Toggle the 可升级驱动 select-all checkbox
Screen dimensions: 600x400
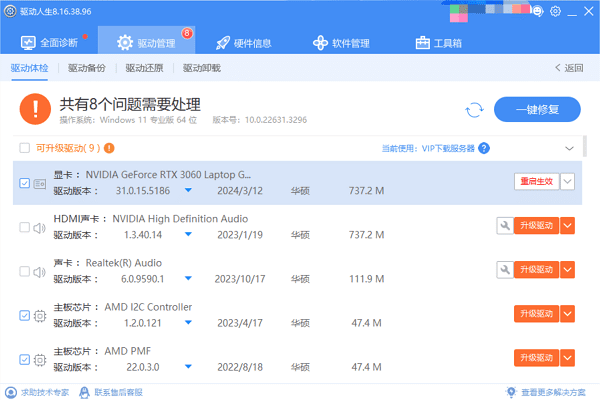pos(25,148)
